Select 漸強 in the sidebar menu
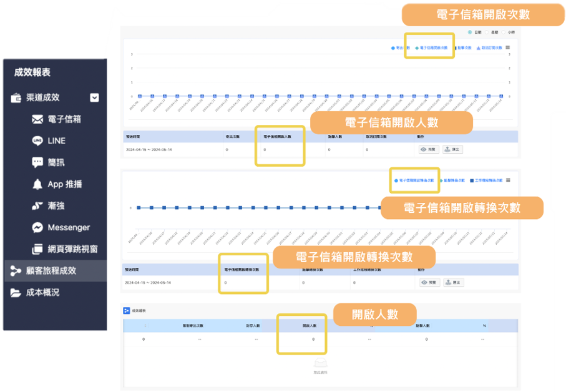Screen dimensions: 566x392 click(x=39, y=205)
